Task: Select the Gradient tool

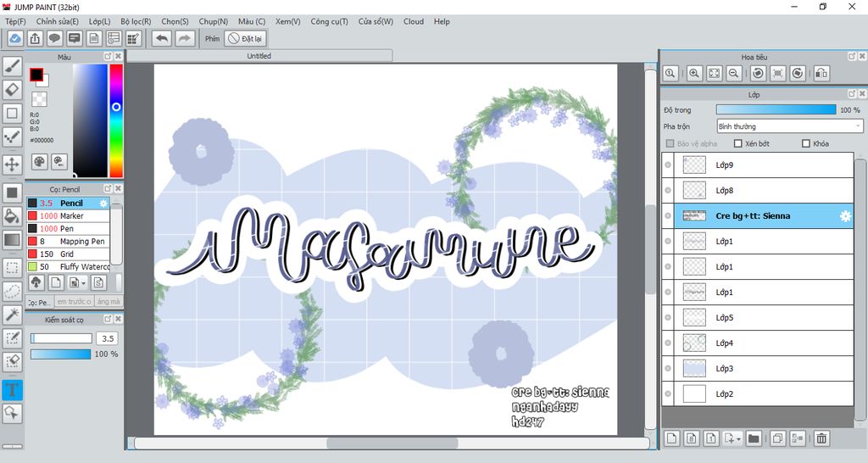Action: click(x=12, y=240)
